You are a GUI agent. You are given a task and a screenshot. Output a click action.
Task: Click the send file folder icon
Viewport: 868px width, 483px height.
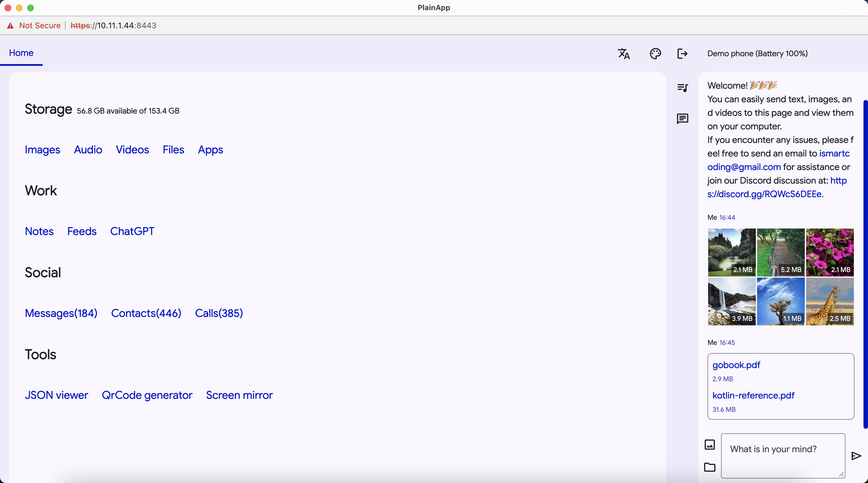click(x=710, y=467)
